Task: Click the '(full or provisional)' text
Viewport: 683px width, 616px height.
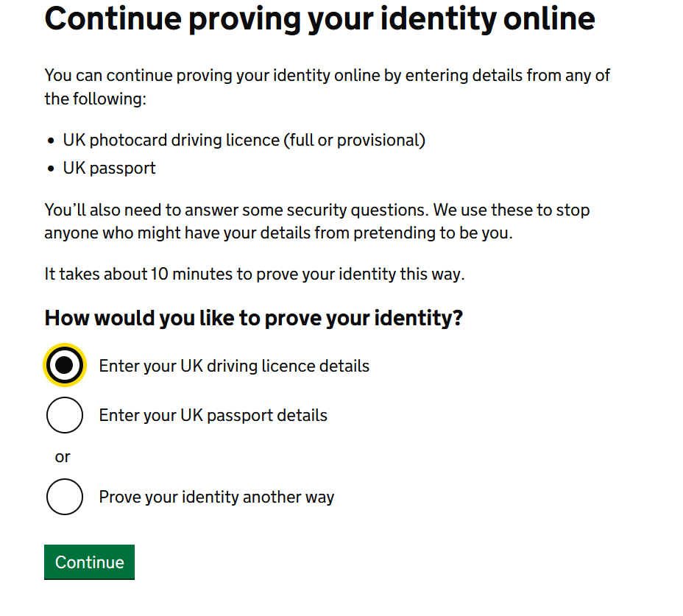Action: [354, 140]
